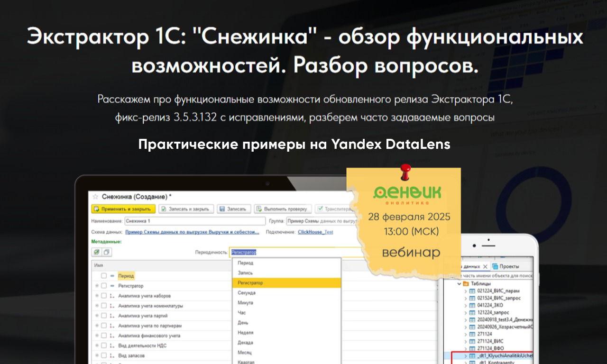This screenshot has width=607, height=364.
Task: Click the red icon of Аналитика финансового учета
Action: pos(112,336)
